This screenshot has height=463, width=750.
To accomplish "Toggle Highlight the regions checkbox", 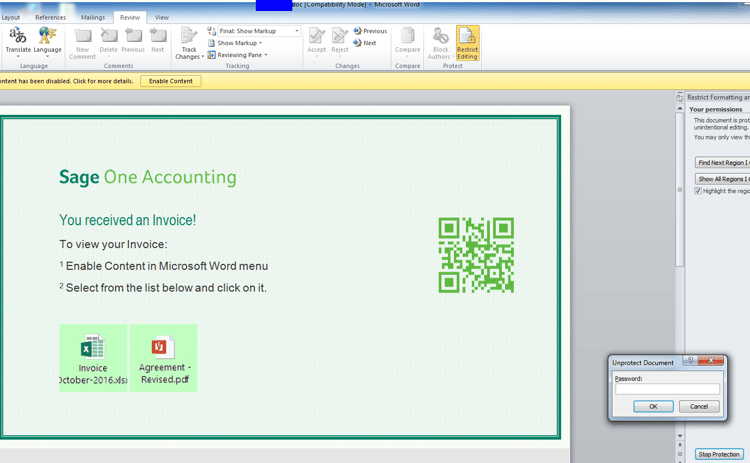I will (698, 191).
